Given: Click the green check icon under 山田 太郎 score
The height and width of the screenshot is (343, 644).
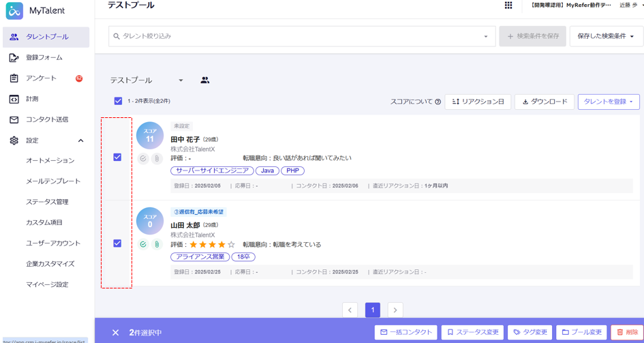Looking at the screenshot, I should click(x=143, y=244).
